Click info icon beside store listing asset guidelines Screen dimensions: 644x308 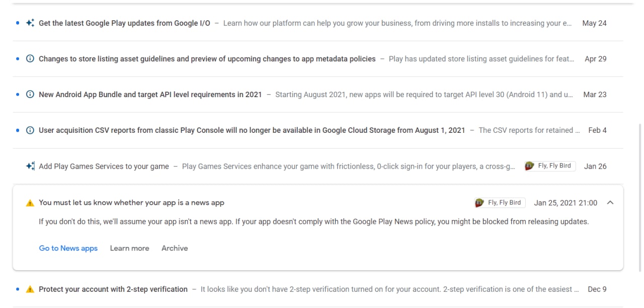click(30, 59)
